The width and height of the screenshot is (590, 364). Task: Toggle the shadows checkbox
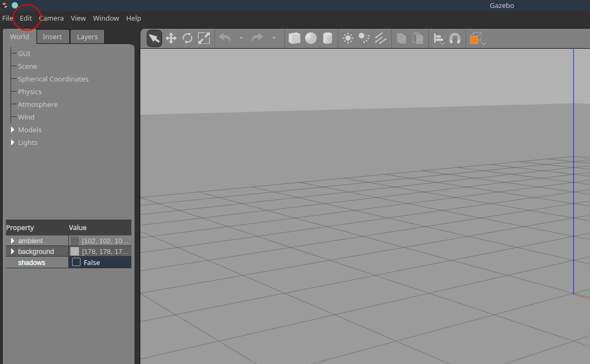pos(76,262)
